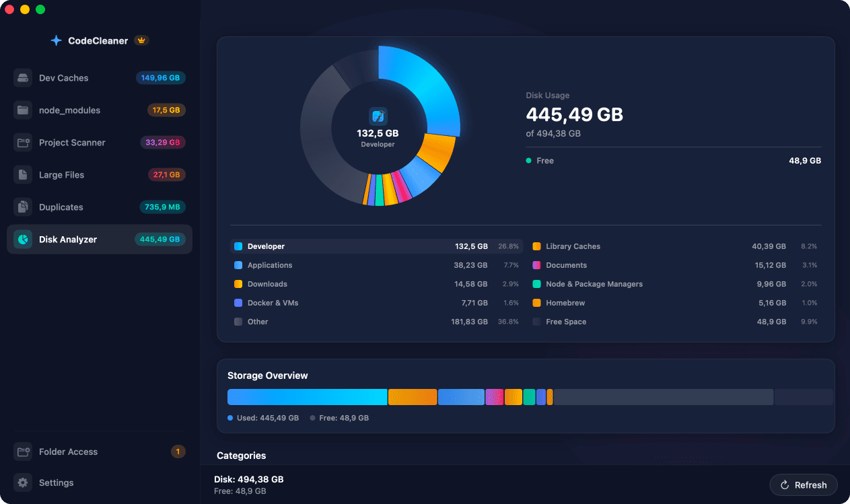The height and width of the screenshot is (504, 850).
Task: Click the crown icon beside CodeCleaner
Action: pyautogui.click(x=141, y=40)
